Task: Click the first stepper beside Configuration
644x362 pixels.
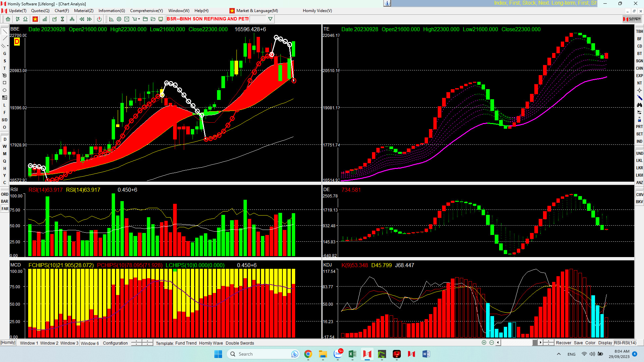Action: [x=137, y=343]
